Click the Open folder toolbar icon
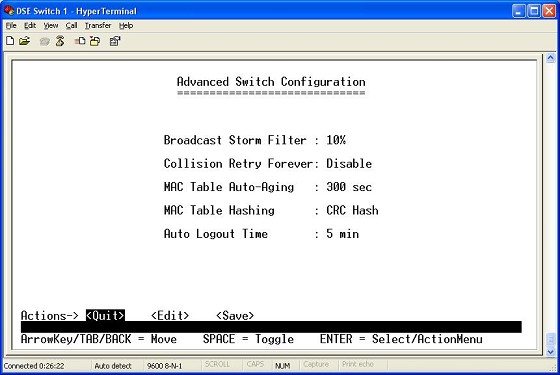The height and width of the screenshot is (375, 560). 24,41
